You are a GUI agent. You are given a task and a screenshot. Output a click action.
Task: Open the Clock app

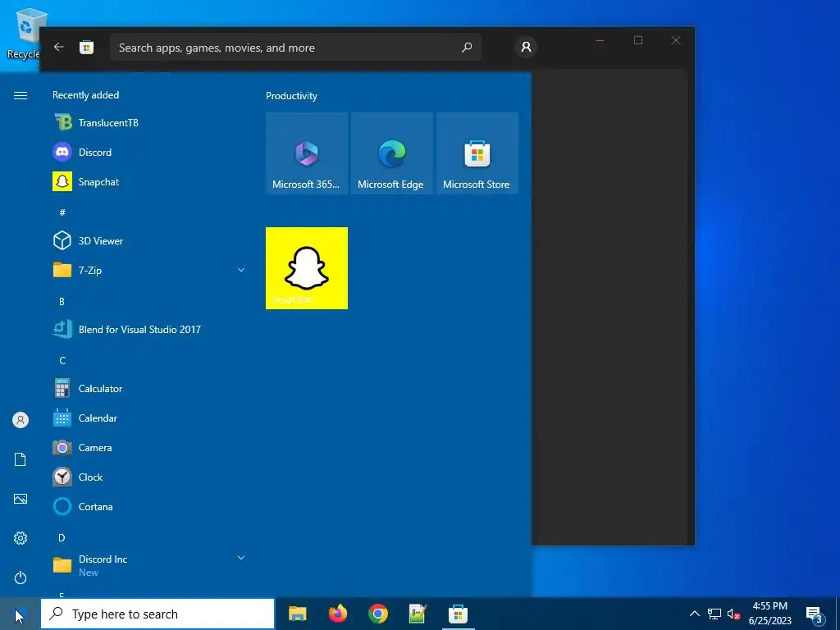[x=149, y=477]
